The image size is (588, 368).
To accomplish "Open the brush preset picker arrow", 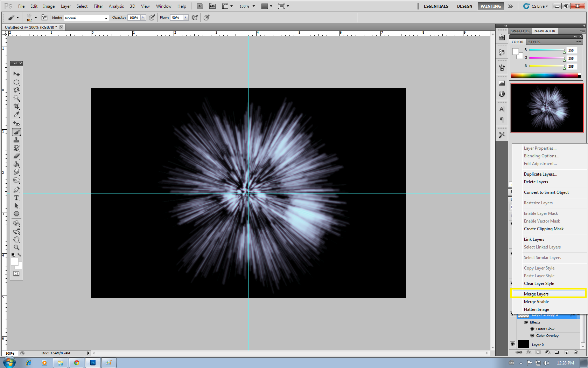I will [36, 18].
